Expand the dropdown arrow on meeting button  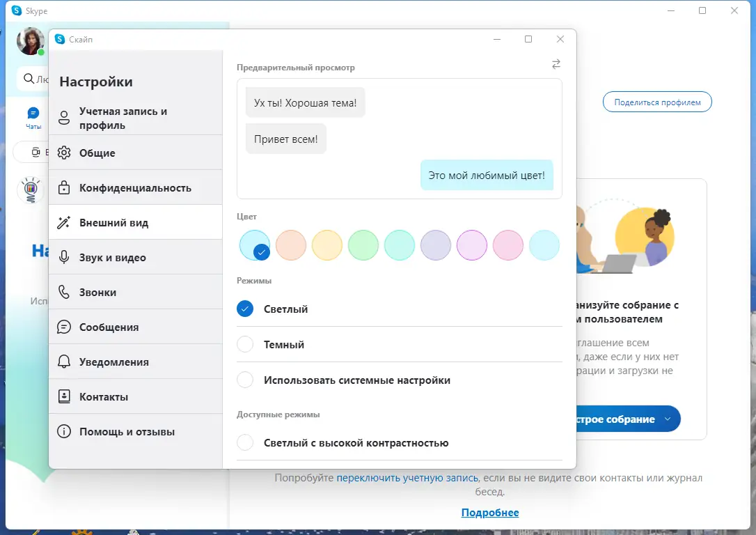click(x=668, y=419)
